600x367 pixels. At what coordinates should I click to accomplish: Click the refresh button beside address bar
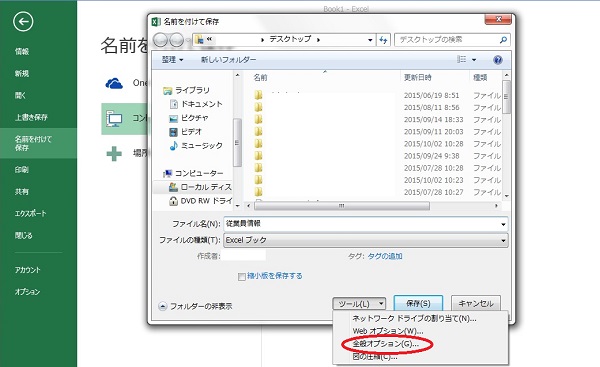(x=383, y=39)
